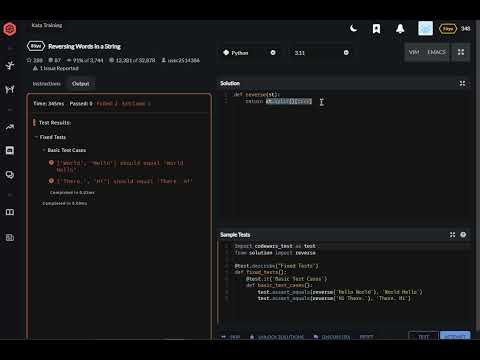Open the leaderboard trending-arrow sidebar icon
This screenshot has height=360, width=480.
10,127
